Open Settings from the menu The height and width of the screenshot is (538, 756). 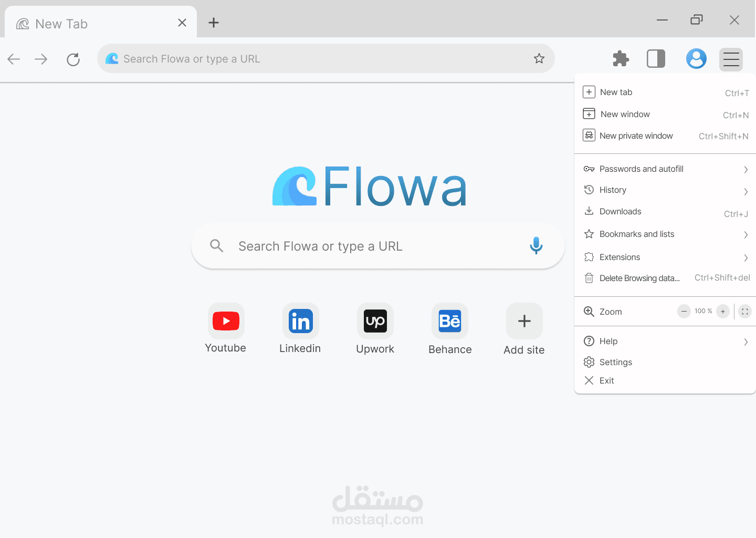pyautogui.click(x=665, y=362)
